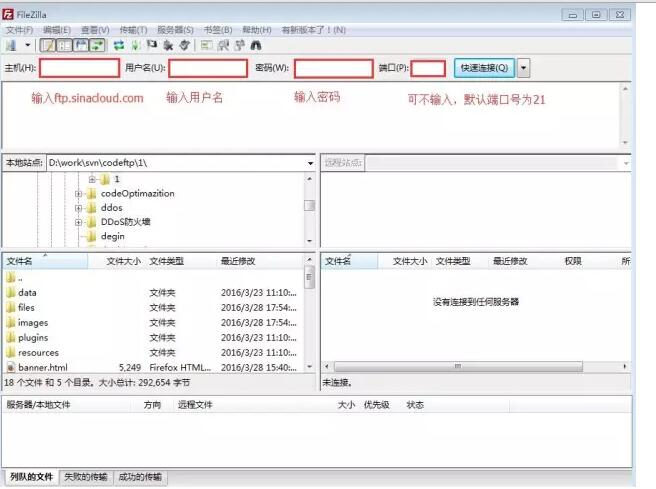Expand the ddos folder tree node
The width and height of the screenshot is (656, 489).
click(78, 208)
